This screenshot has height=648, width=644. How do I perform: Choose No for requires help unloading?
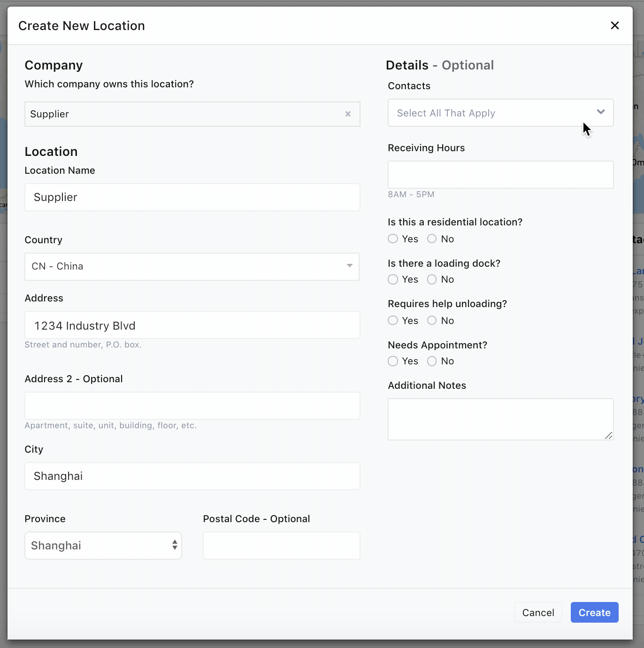[432, 321]
